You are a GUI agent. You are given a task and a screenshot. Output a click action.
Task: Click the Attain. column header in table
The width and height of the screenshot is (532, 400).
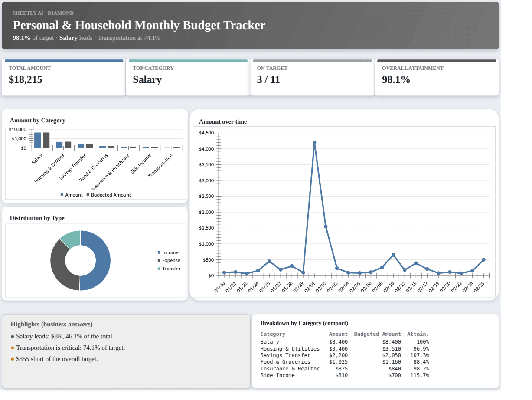(x=418, y=334)
